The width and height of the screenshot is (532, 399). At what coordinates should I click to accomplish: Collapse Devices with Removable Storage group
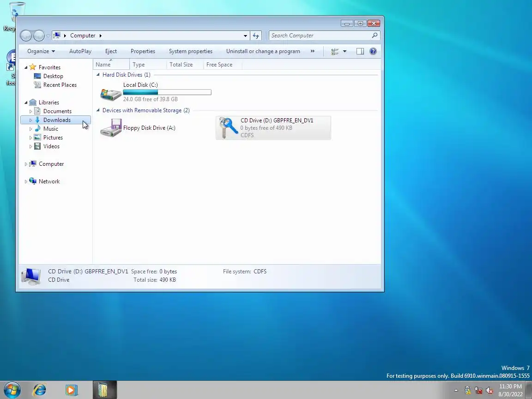coord(98,110)
